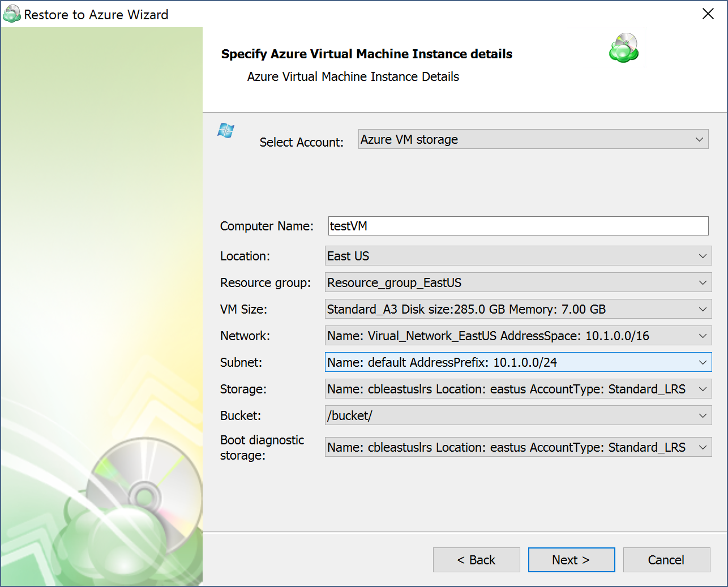Click the Computer Name input field
The image size is (728, 587).
519,226
